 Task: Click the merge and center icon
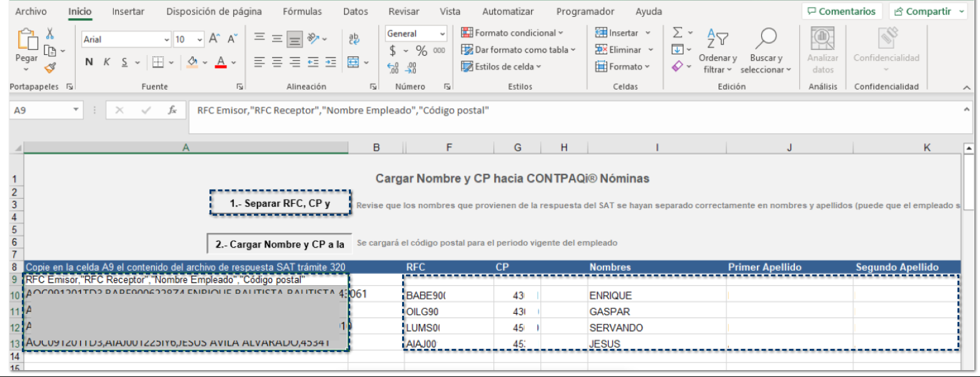pos(353,62)
